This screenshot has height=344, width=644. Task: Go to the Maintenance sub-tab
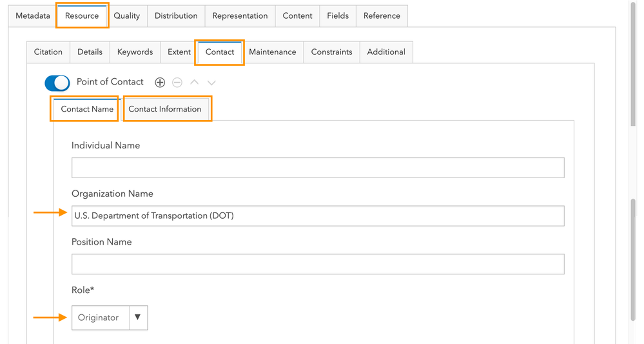273,52
